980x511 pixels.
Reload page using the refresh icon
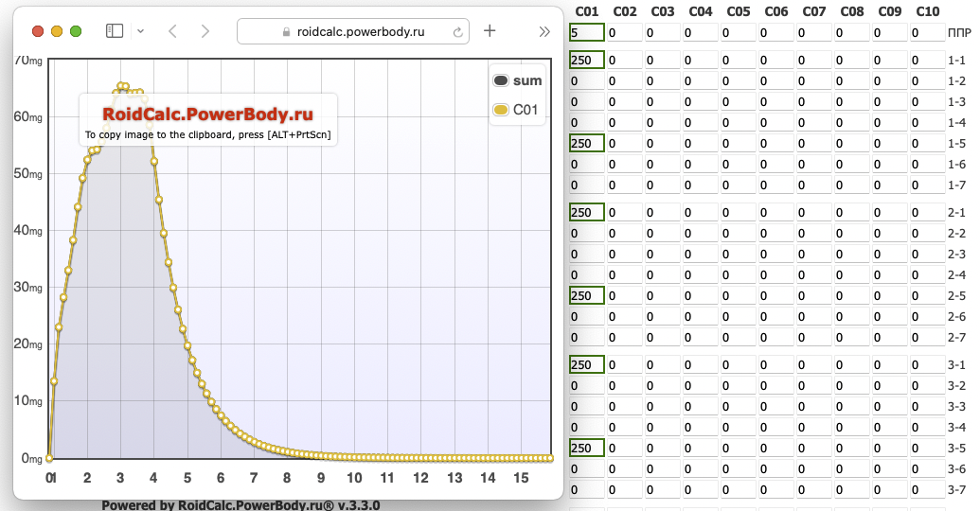tap(458, 32)
